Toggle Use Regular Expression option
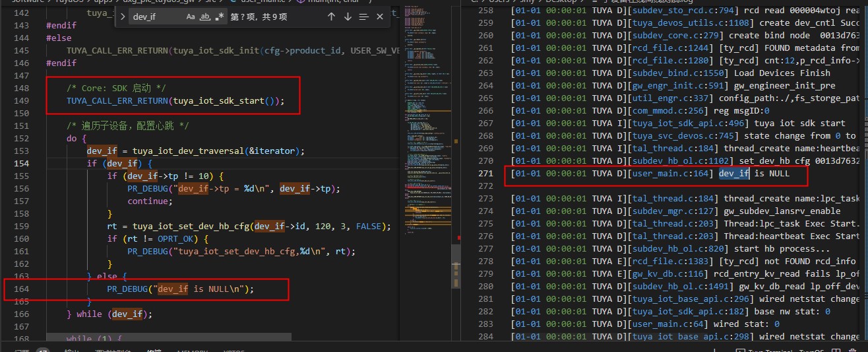The height and width of the screenshot is (352, 868). click(219, 16)
